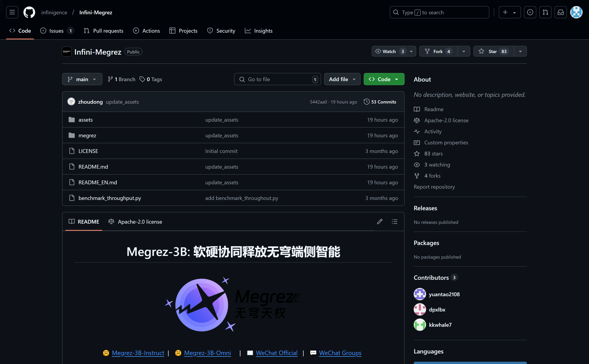Click the Go to file search field

coord(277,79)
